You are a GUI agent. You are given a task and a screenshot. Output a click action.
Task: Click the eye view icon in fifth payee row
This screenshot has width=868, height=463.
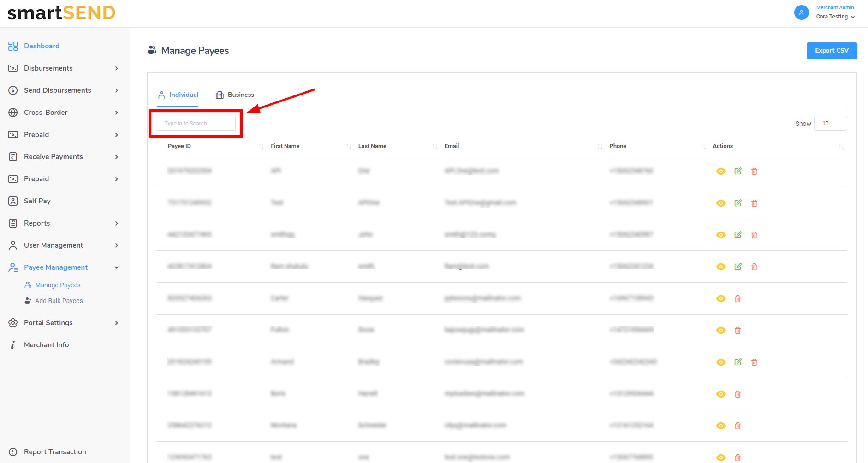tap(721, 299)
